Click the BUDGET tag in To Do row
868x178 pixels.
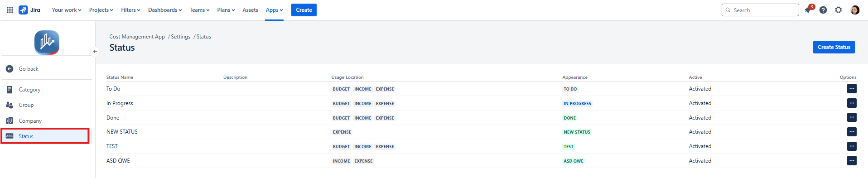click(341, 89)
